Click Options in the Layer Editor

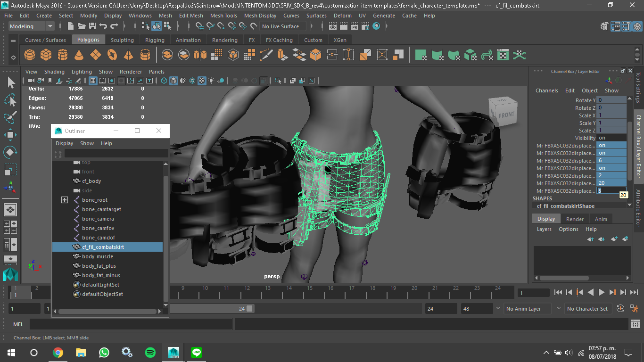coord(569,229)
